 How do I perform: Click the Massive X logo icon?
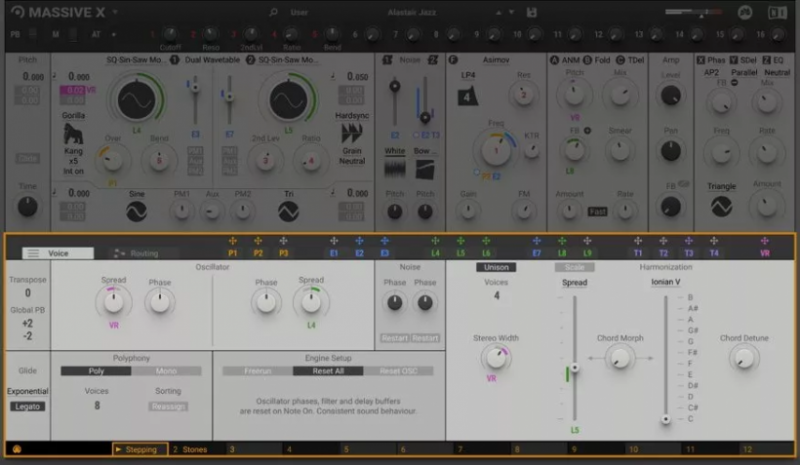pyautogui.click(x=17, y=12)
